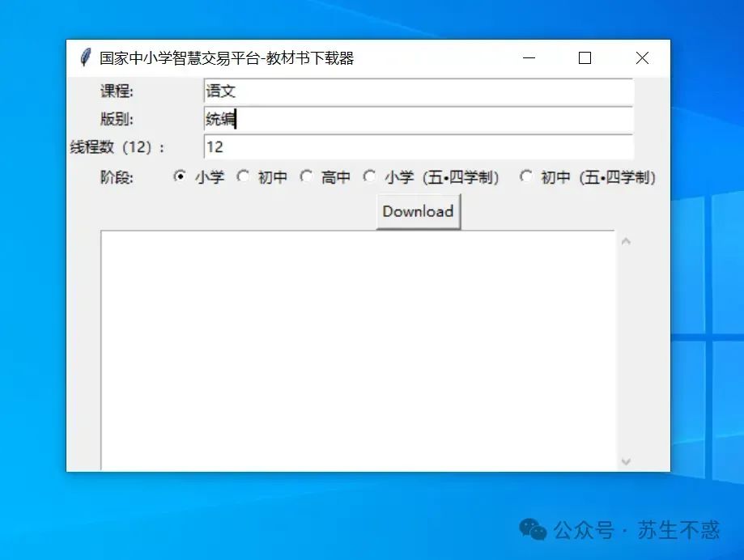Minimize the 教材书下载器 window
This screenshot has height=560, width=744.
[x=529, y=57]
